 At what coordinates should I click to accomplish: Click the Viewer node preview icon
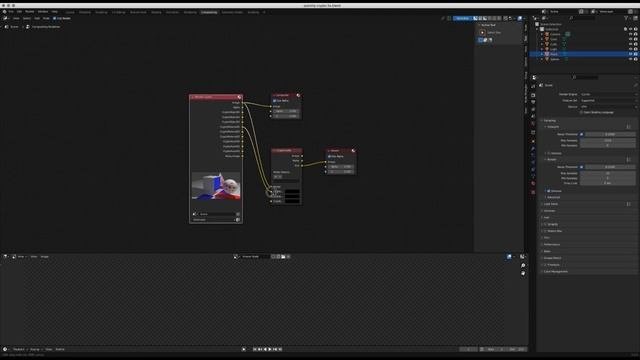click(x=353, y=151)
